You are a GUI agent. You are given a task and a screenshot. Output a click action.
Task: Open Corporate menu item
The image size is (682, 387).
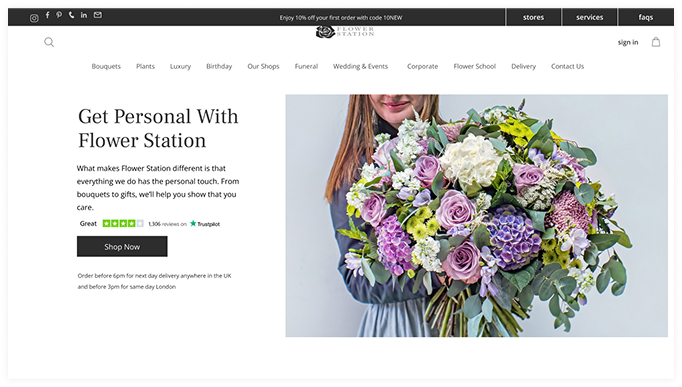[x=423, y=67]
